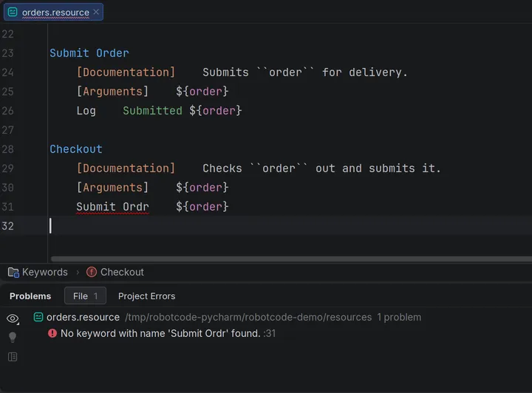Click the ':31' line reference in error
The image size is (532, 393).
270,333
